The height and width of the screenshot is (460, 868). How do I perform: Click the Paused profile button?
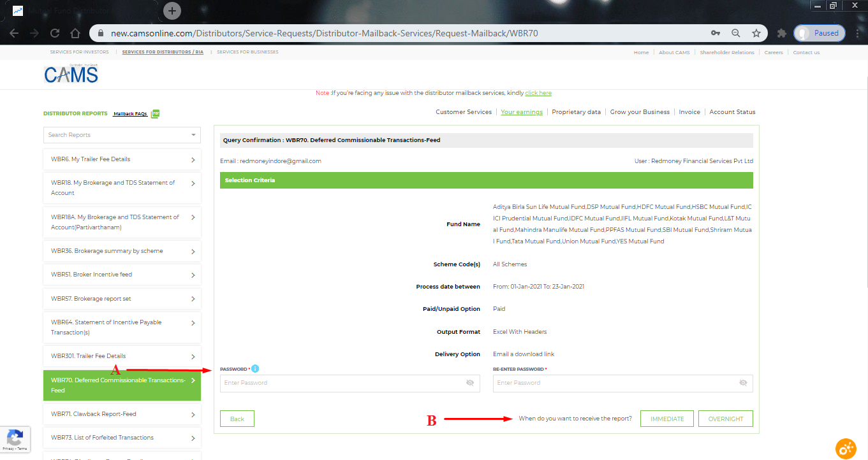click(x=820, y=33)
